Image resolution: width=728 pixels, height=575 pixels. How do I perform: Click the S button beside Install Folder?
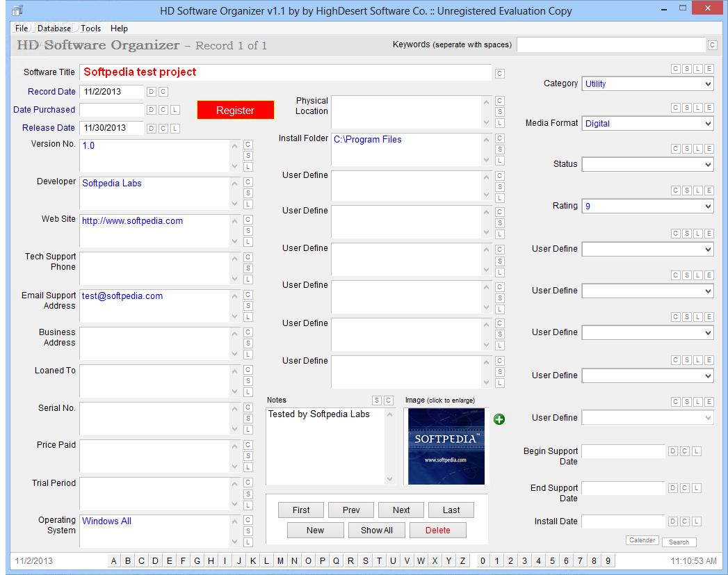coord(499,149)
